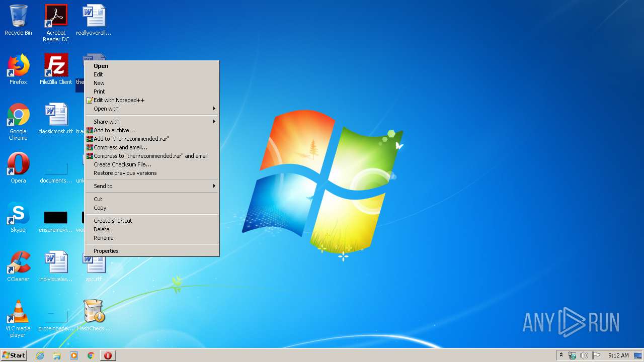
Task: Select the VLC media player shortcut
Action: (18, 319)
